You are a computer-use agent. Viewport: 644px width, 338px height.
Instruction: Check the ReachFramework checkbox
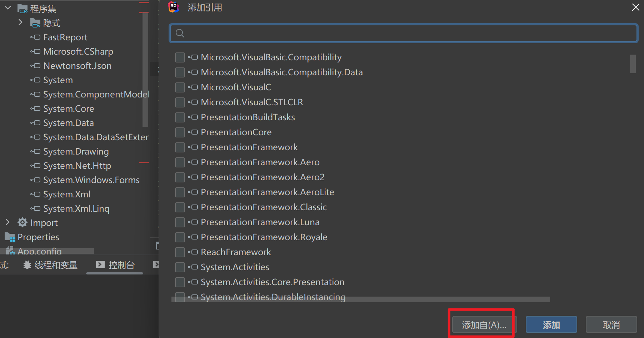(180, 252)
